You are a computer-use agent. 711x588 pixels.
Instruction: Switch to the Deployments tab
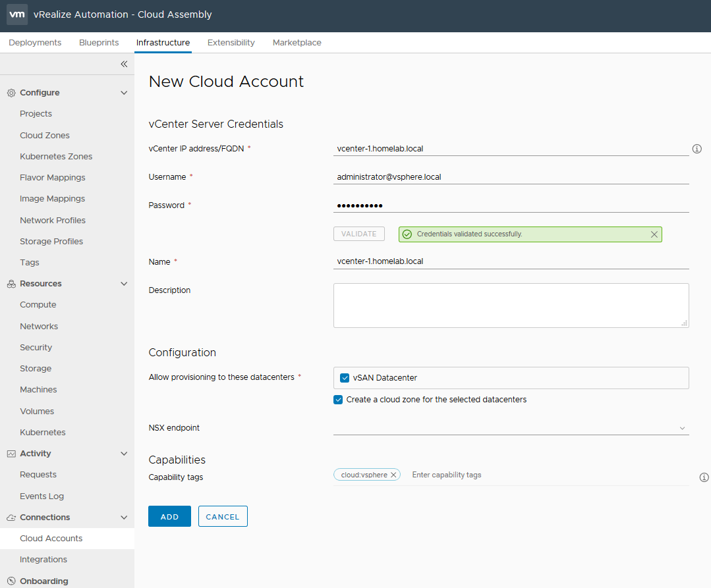tap(35, 43)
